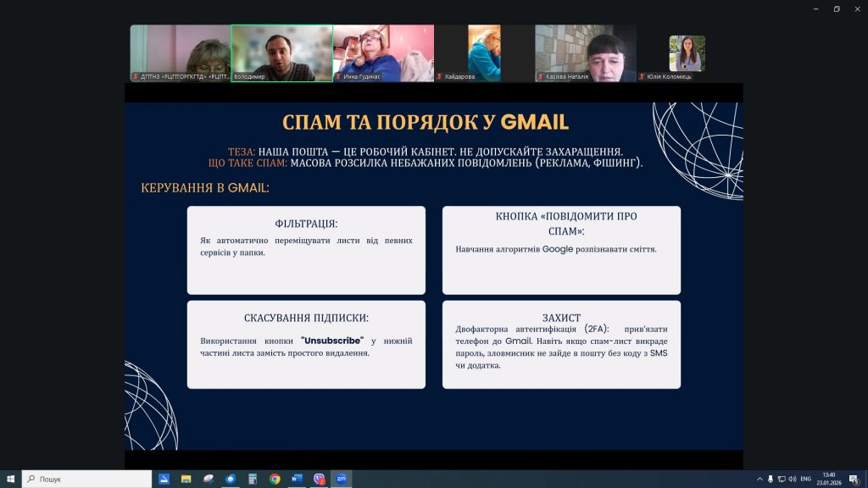Open Calculator app in taskbar
Image resolution: width=868 pixels, height=488 pixels.
point(253,479)
